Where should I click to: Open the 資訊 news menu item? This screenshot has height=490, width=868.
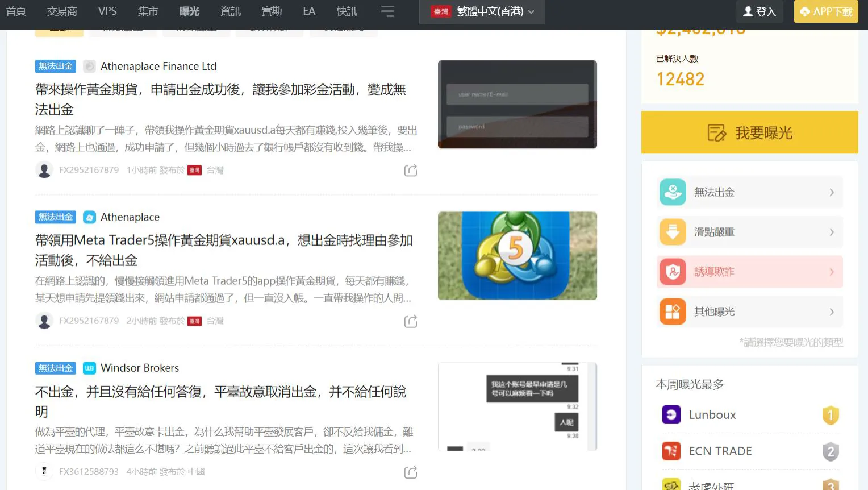click(231, 11)
